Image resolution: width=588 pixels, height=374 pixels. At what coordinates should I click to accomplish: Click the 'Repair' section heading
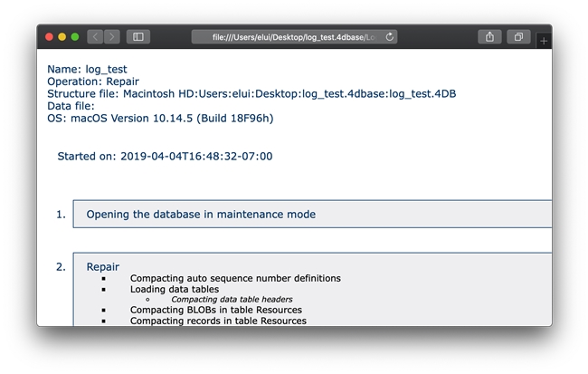(x=102, y=266)
